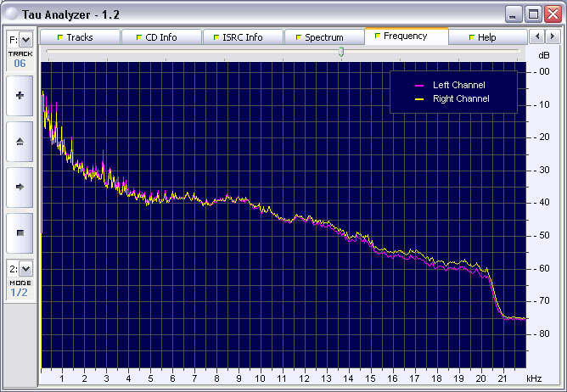Close the Tau Analyzer window

coord(551,14)
